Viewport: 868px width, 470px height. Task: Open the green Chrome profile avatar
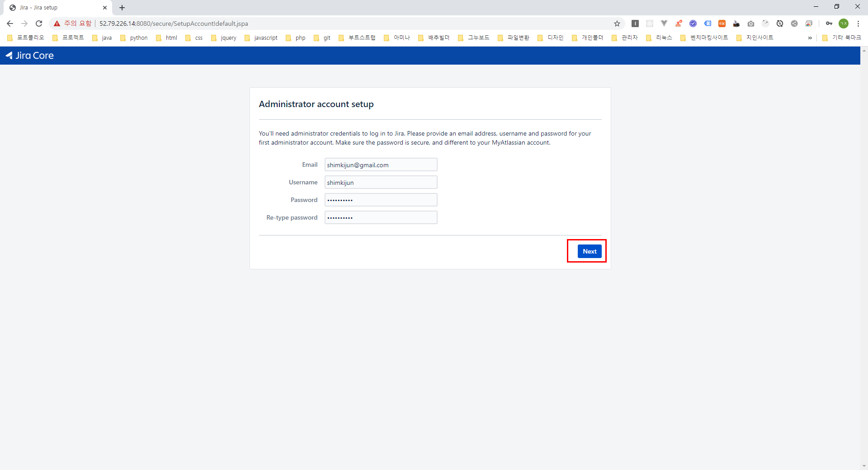tap(844, 23)
